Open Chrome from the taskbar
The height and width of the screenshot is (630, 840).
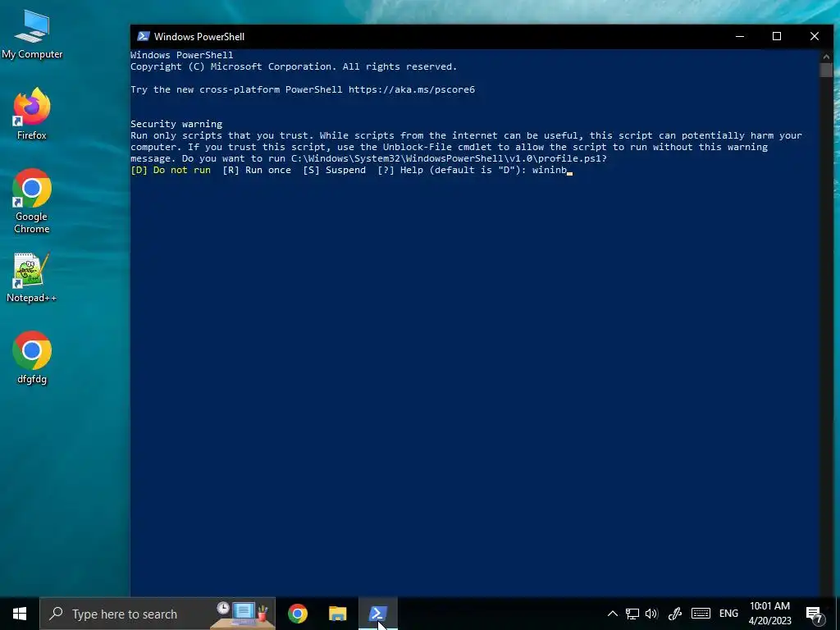(298, 614)
